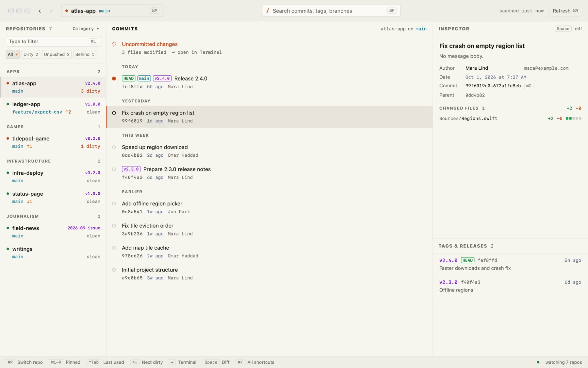This screenshot has width=588, height=368.
Task: Click the HEAD badge in Tags & Releases
Action: [x=467, y=260]
